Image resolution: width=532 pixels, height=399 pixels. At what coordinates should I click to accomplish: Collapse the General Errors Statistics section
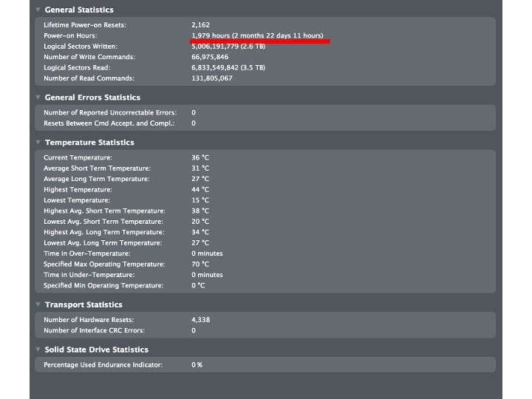pos(38,98)
